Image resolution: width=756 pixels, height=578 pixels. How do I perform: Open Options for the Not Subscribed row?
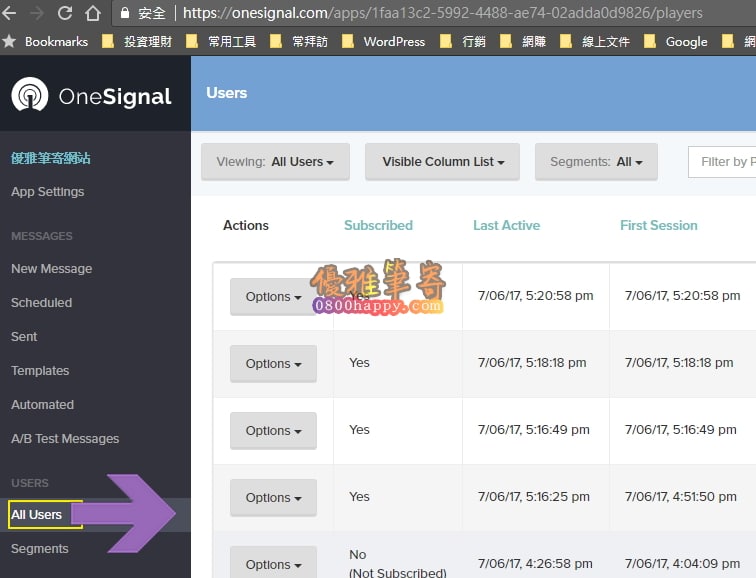coord(273,563)
